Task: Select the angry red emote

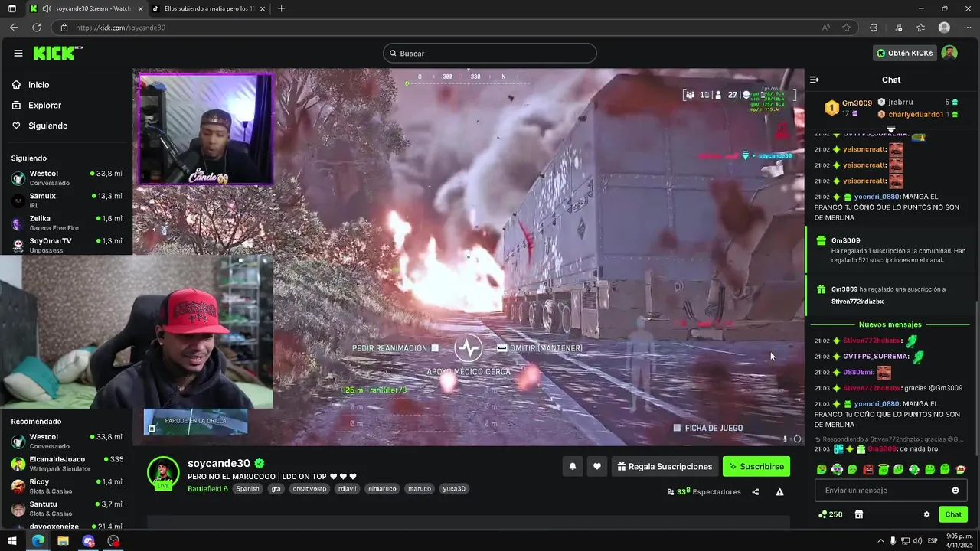Action: pos(868,469)
